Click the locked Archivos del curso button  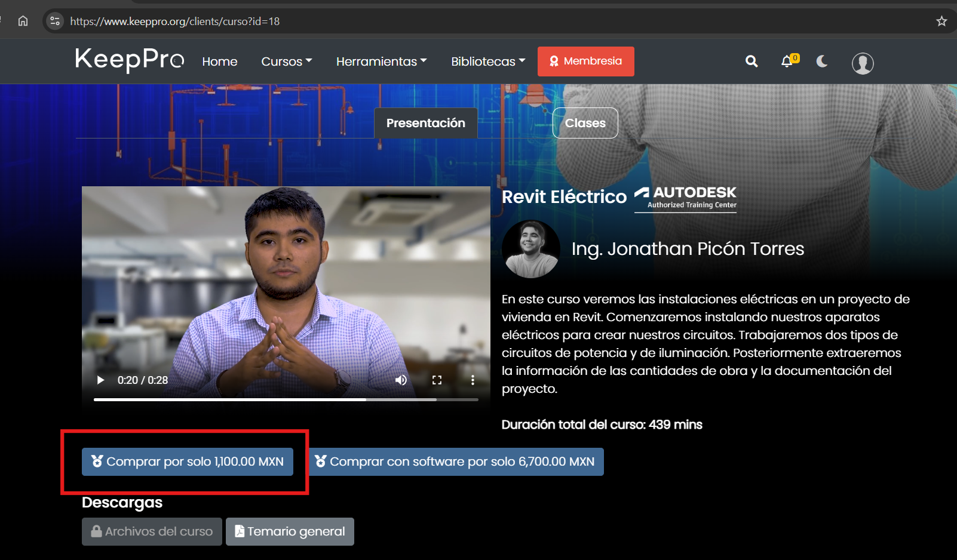coord(152,531)
